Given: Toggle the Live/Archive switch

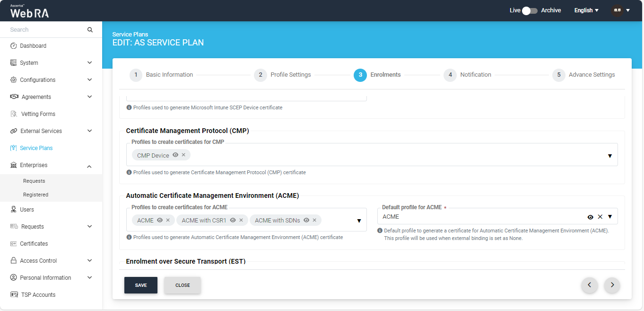Looking at the screenshot, I should (x=530, y=10).
